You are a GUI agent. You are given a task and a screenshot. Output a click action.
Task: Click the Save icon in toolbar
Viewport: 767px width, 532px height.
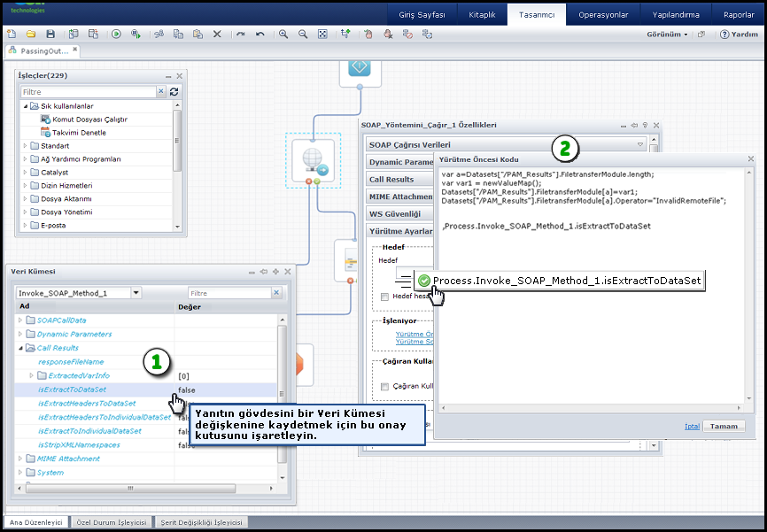click(x=50, y=35)
